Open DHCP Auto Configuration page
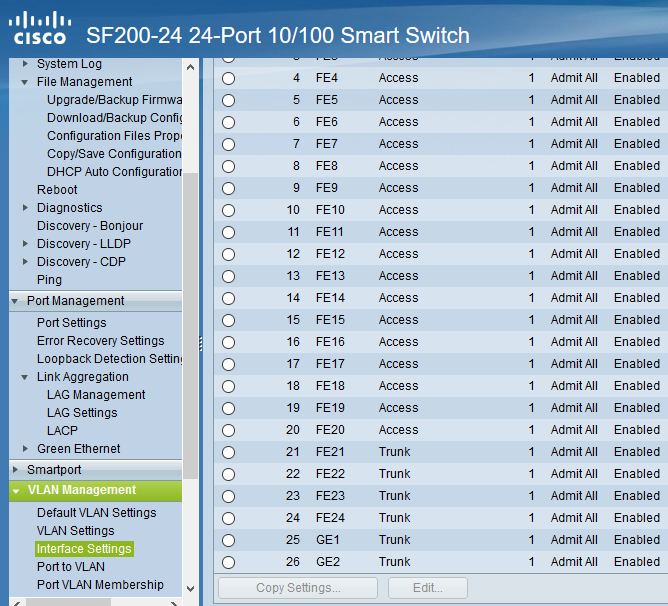Screen dimensions: 668x606 pos(114,172)
